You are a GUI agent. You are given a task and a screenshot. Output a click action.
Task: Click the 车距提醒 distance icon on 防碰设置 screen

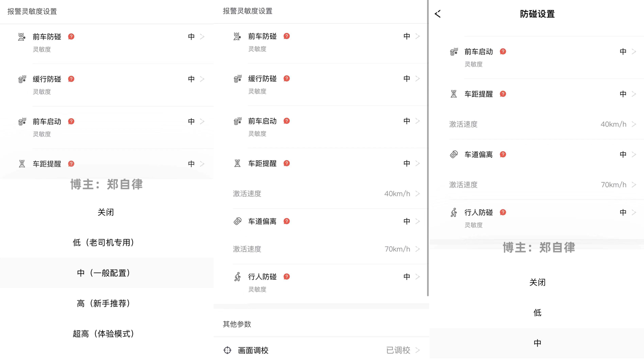point(454,94)
